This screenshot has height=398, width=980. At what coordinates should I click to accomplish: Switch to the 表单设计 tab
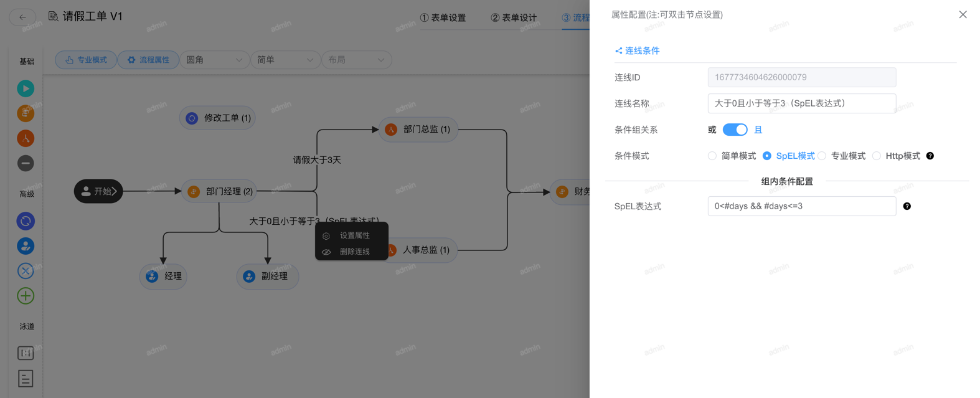click(x=514, y=17)
